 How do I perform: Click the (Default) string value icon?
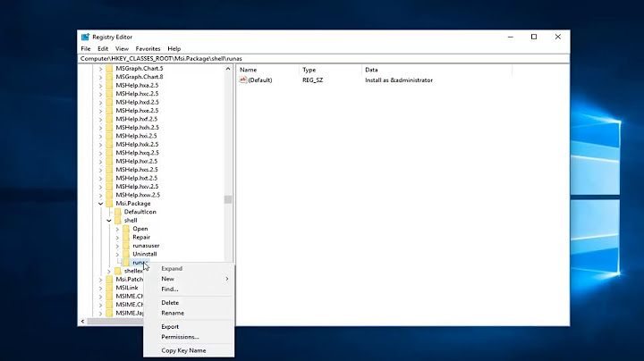click(x=243, y=80)
